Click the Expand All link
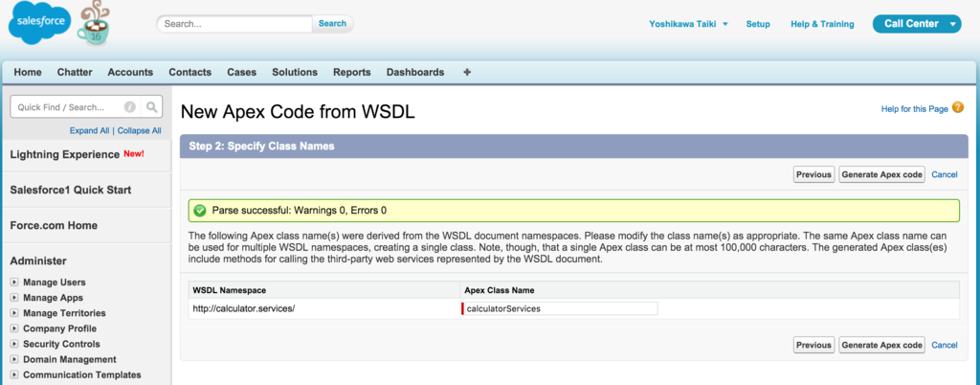The height and width of the screenshot is (385, 980). coord(89,130)
